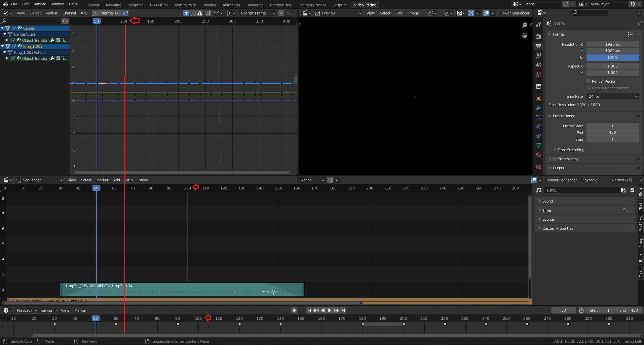
Task: Switch to the Animation workspace tab
Action: (x=231, y=5)
